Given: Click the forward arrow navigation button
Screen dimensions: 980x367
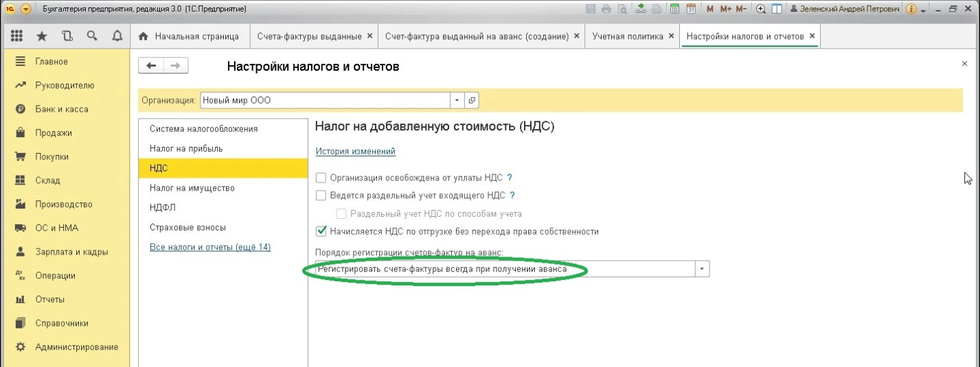Looking at the screenshot, I should click(x=176, y=66).
